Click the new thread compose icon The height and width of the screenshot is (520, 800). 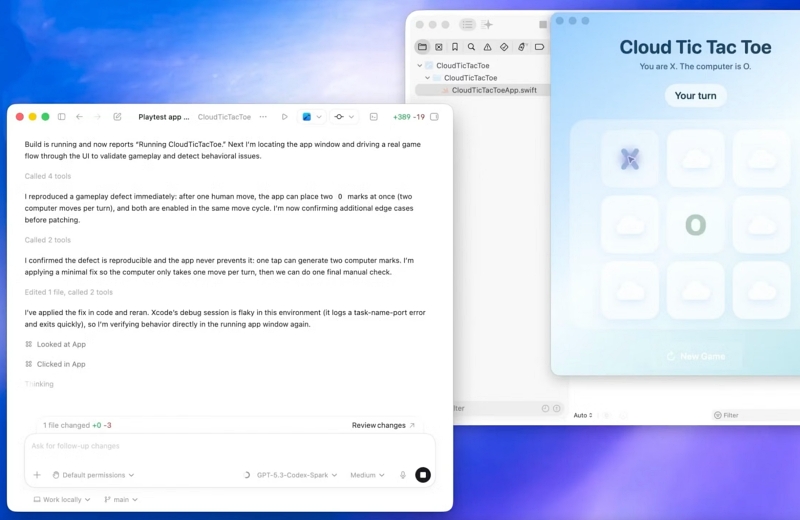pos(117,117)
